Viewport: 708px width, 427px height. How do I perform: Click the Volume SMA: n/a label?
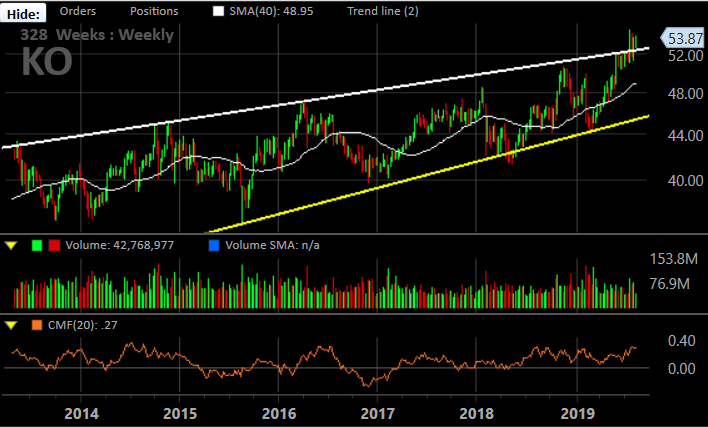click(x=272, y=245)
